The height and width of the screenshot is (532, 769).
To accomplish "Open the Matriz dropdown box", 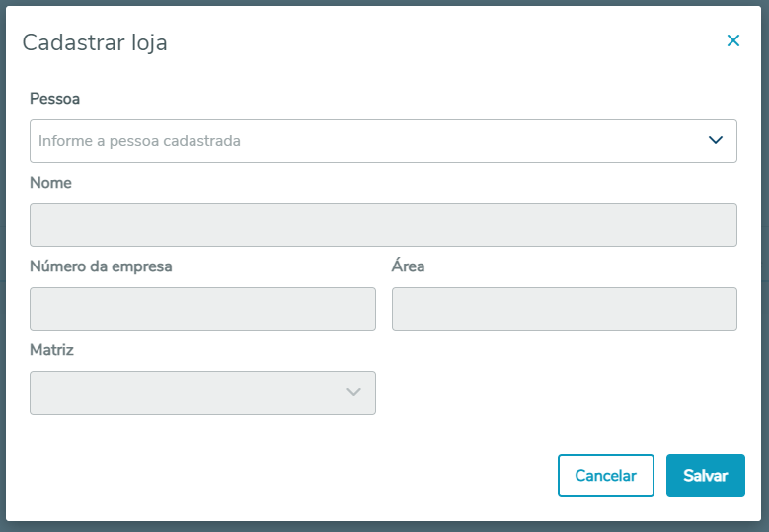I will (x=188, y=393).
